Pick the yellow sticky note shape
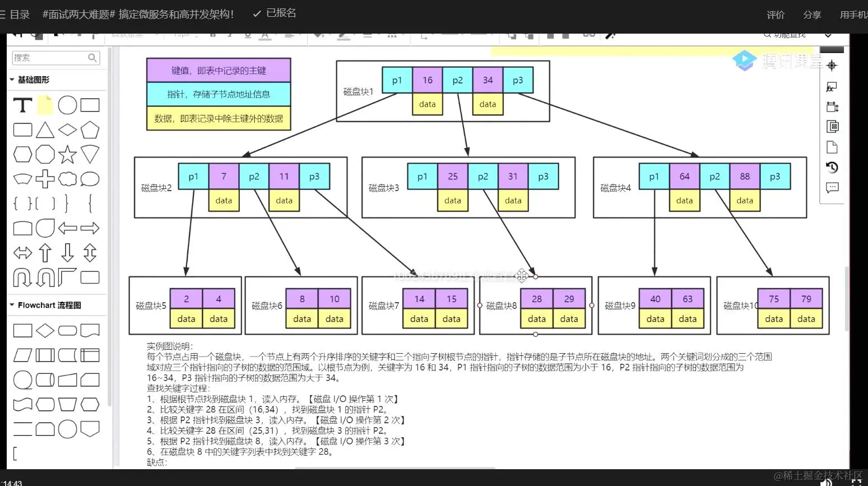The image size is (868, 486). (x=45, y=105)
